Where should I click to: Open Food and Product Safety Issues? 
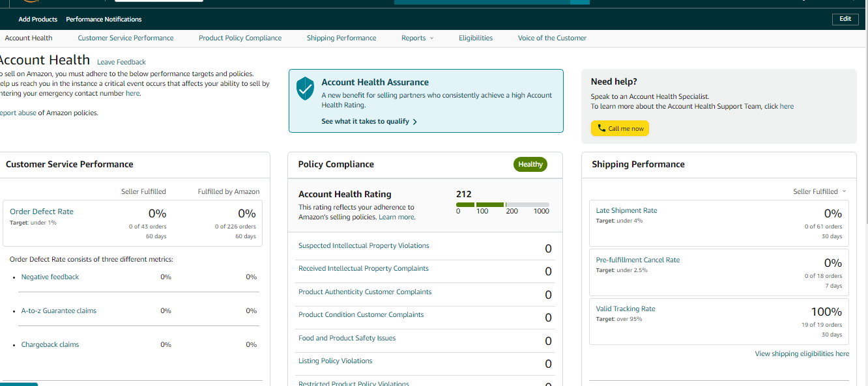347,338
